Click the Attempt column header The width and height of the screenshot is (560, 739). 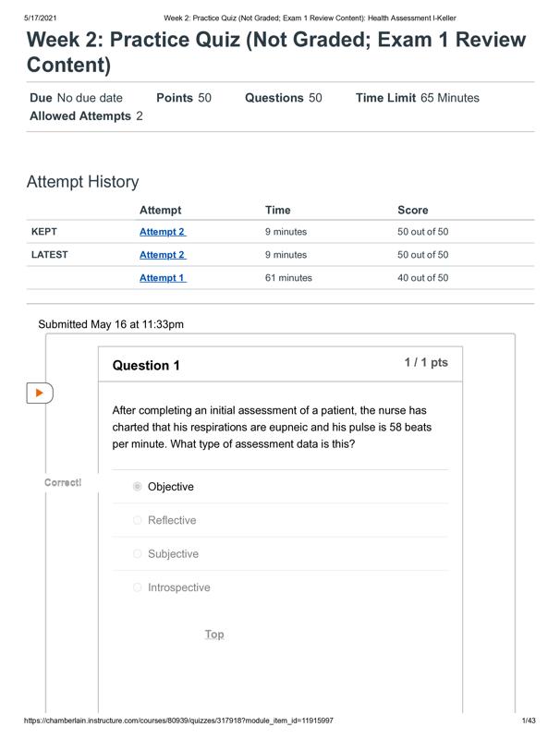(160, 211)
